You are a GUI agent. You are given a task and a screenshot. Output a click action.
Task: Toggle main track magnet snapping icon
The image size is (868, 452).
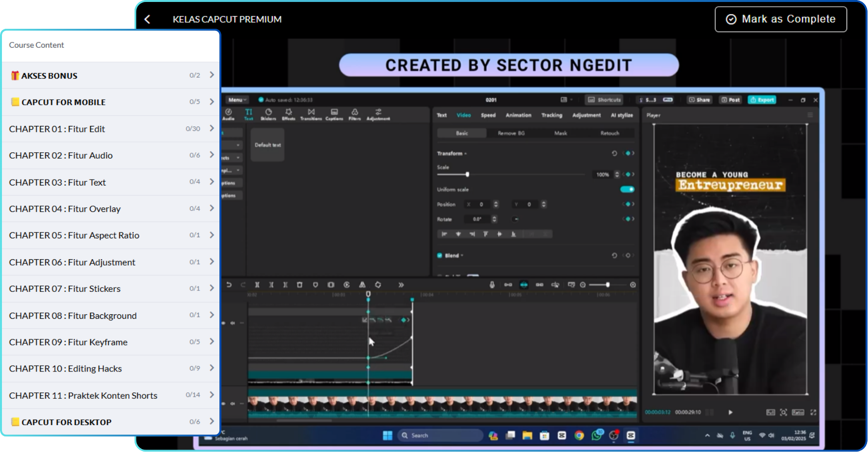(508, 285)
